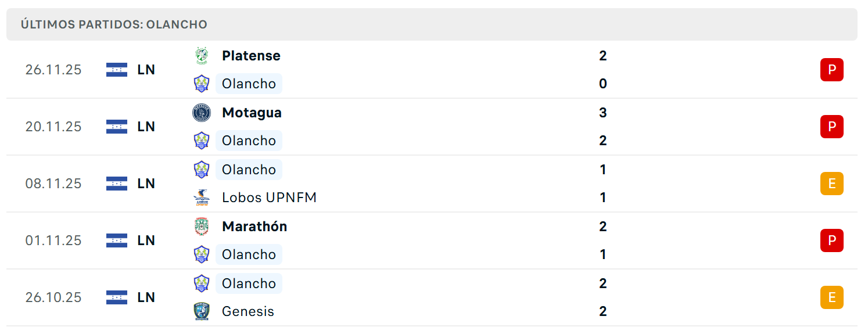The height and width of the screenshot is (334, 868).
Task: Click Honduras flag on the 08.11.25 match
Action: click(x=117, y=184)
